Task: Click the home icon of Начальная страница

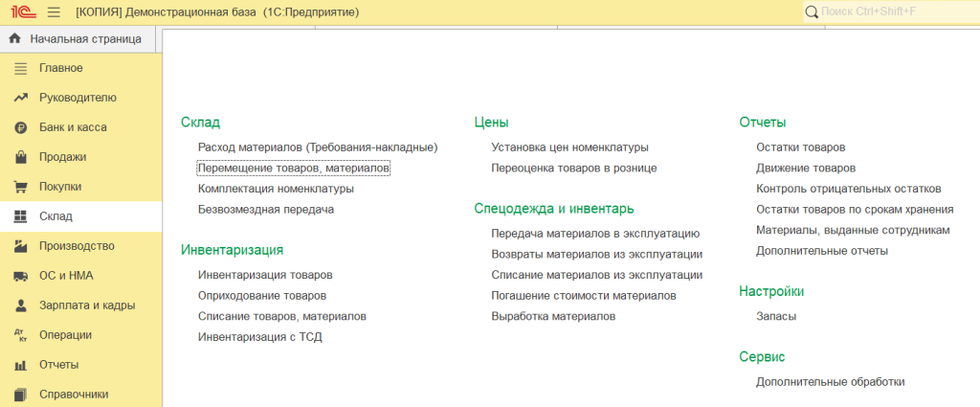Action: [x=15, y=39]
